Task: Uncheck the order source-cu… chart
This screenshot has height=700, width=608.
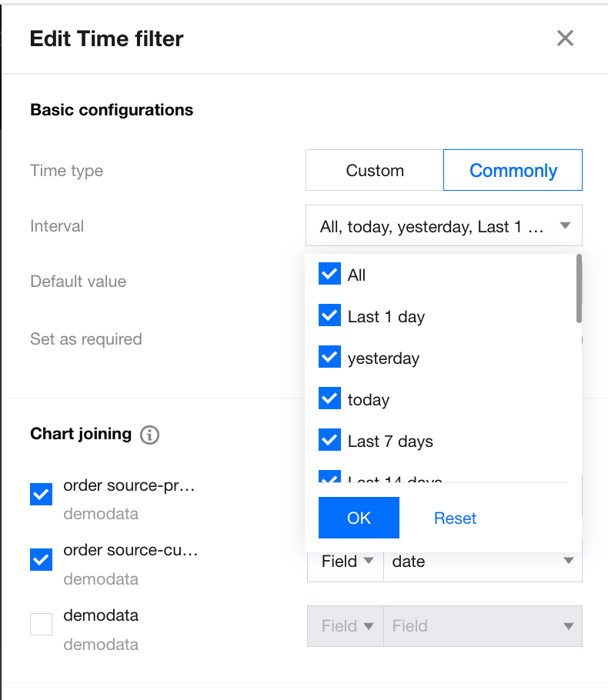Action: pyautogui.click(x=41, y=559)
